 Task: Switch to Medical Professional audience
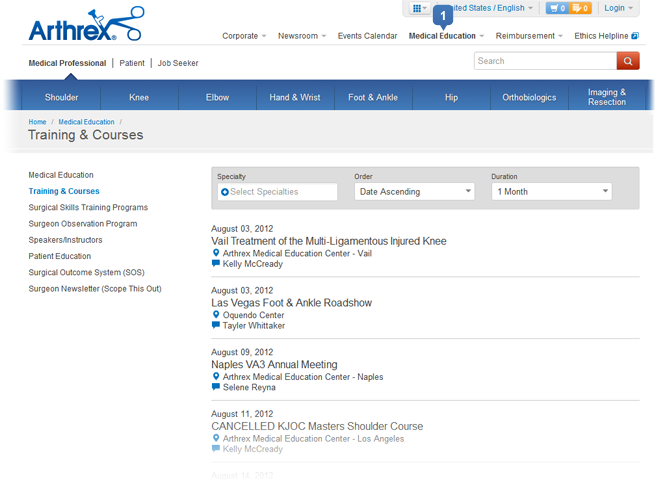coord(67,63)
